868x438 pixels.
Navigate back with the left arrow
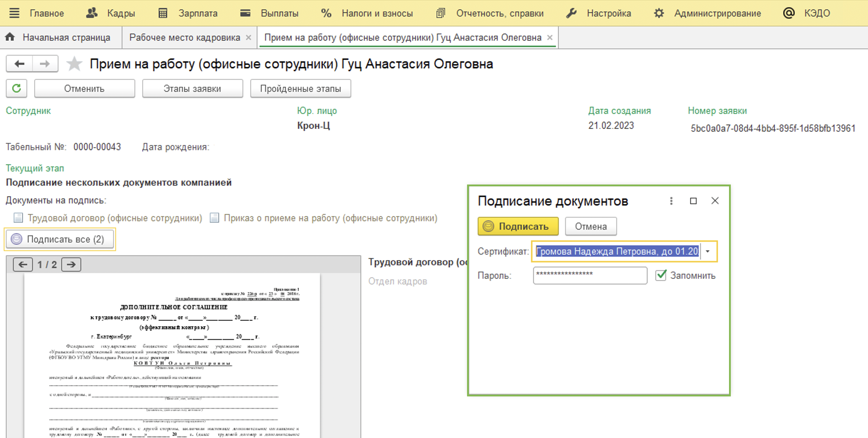pos(19,64)
